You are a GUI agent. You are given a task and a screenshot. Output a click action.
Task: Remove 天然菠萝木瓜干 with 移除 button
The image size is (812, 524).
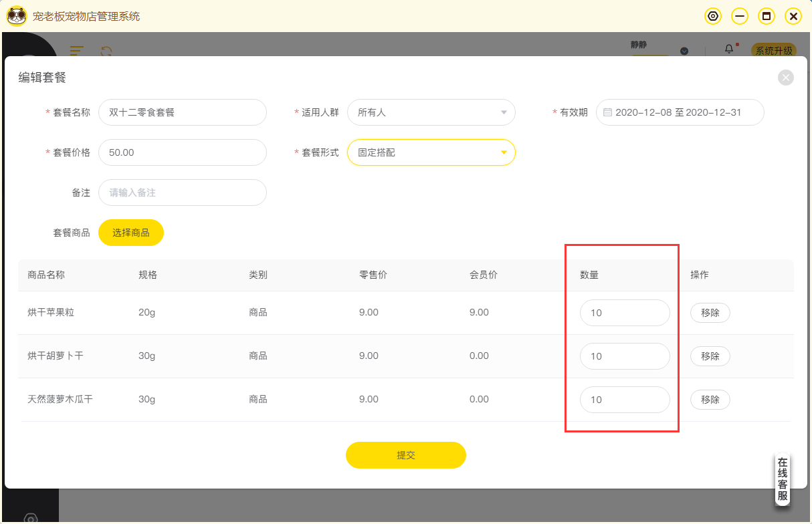point(710,400)
